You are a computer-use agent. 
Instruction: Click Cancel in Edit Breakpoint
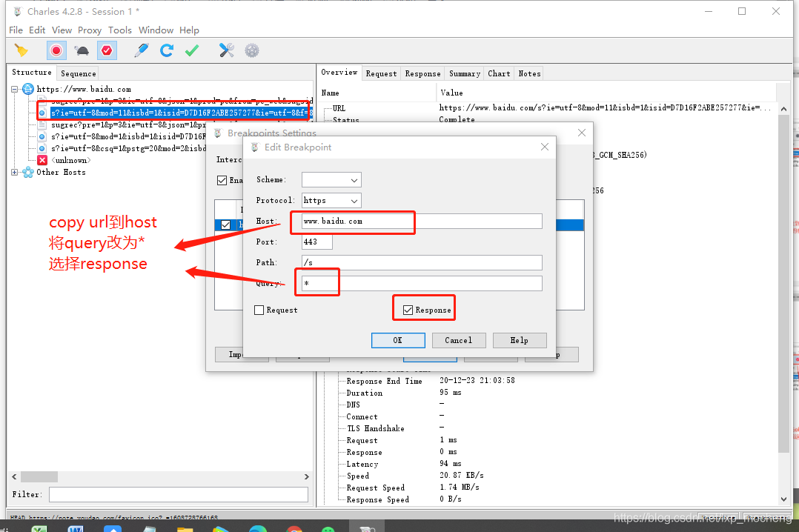click(x=459, y=340)
